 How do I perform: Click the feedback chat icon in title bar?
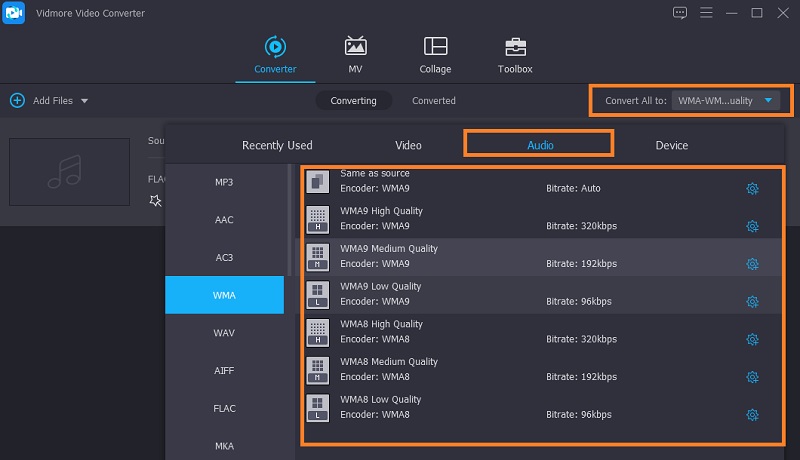[x=680, y=13]
